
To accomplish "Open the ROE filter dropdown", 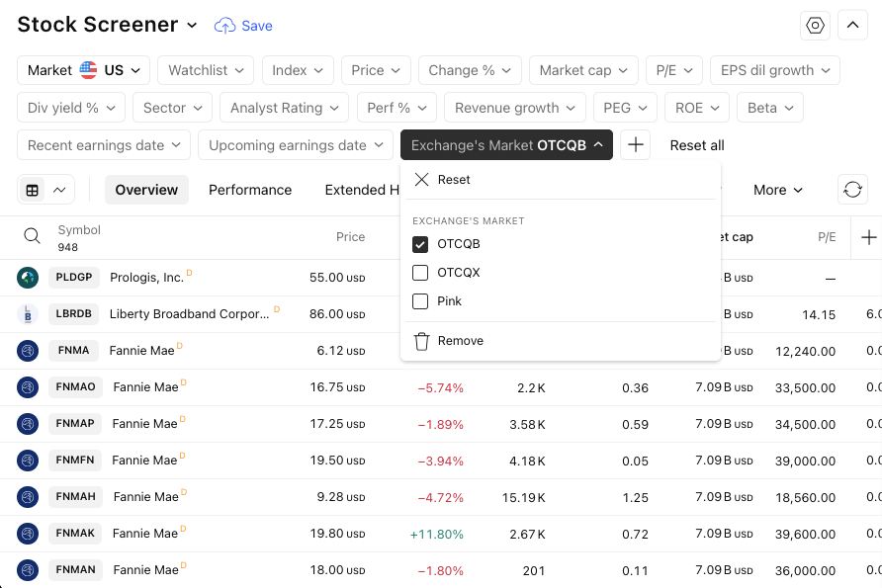I will tap(697, 108).
